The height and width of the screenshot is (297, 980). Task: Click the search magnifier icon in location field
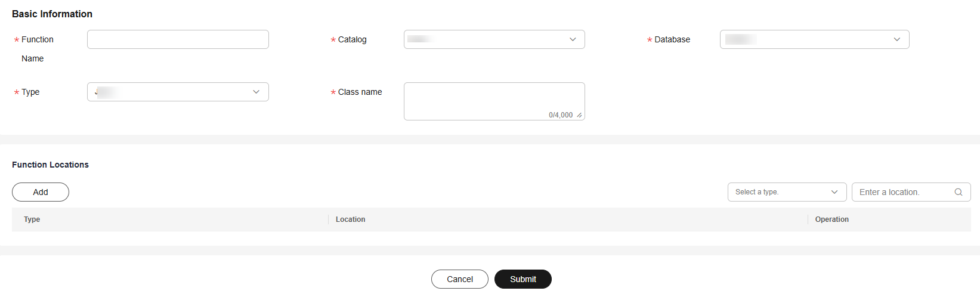958,192
